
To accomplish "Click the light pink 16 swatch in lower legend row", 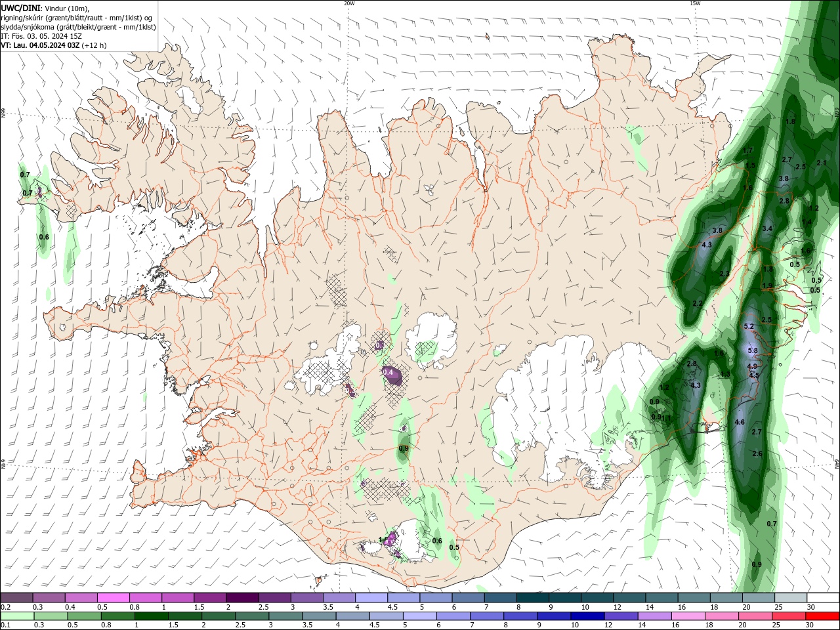I will 687,616.
